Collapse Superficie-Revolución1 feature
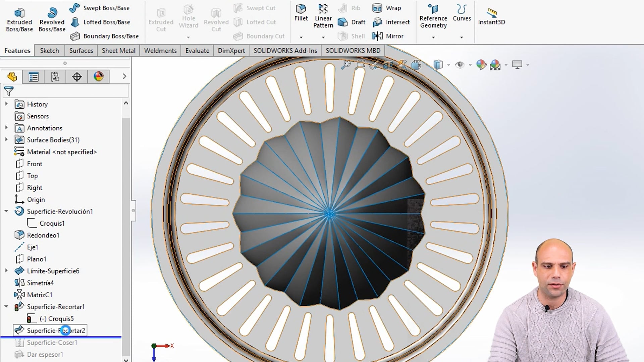644x362 pixels. 6,211
